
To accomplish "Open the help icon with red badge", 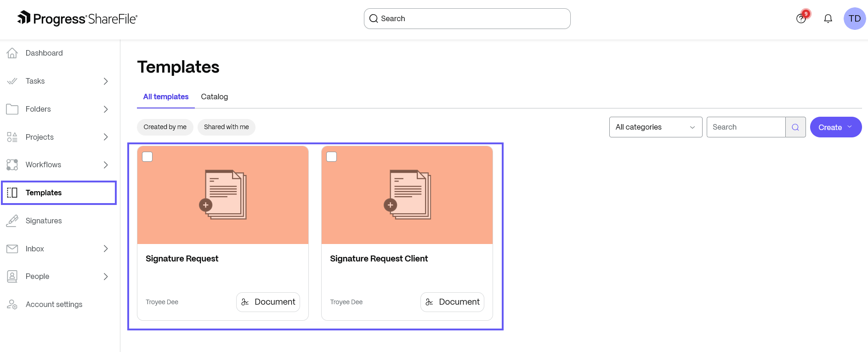I will tap(801, 18).
